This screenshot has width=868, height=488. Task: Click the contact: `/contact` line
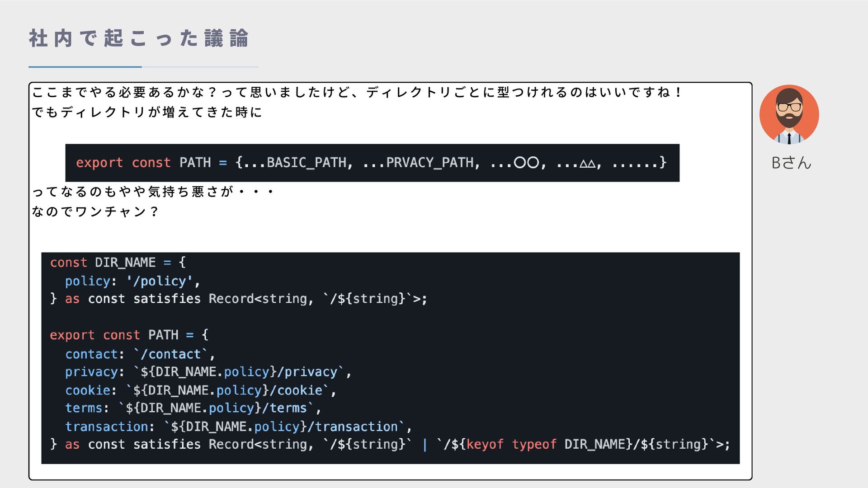point(140,354)
